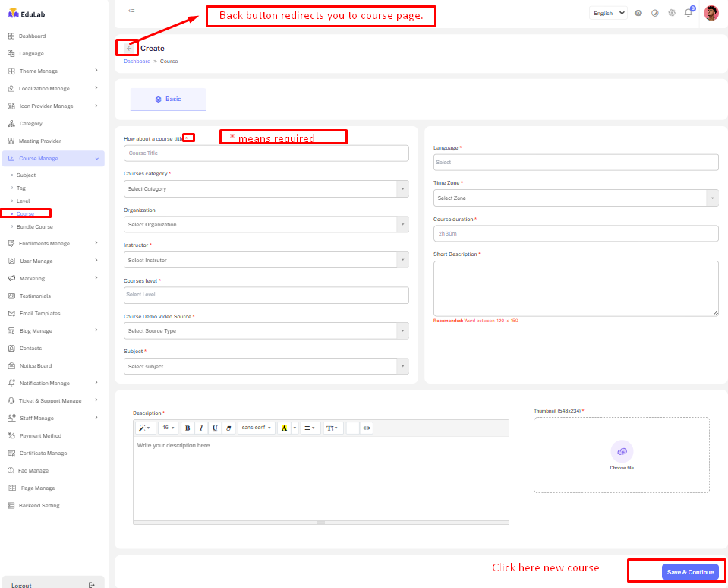Click the eraser clear-formatting icon in editor
The image size is (728, 588).
point(228,428)
